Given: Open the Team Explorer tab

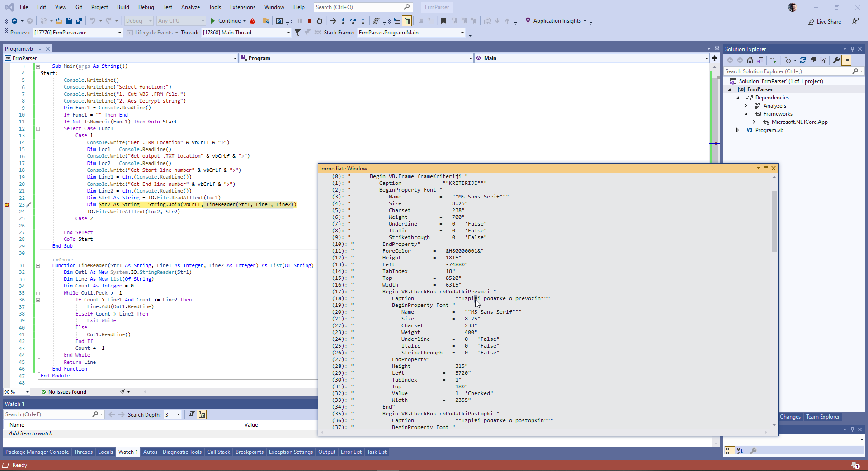Looking at the screenshot, I should pos(823,417).
